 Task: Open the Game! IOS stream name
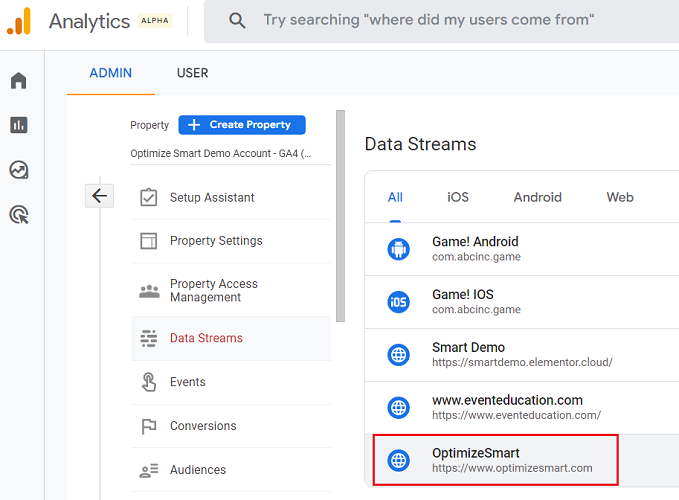[x=462, y=294]
